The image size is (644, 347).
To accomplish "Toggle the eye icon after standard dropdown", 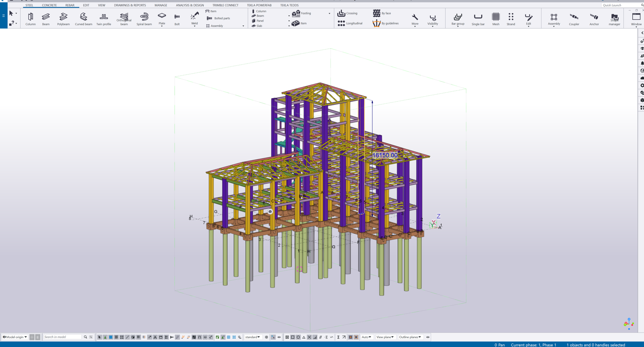I will click(x=279, y=337).
